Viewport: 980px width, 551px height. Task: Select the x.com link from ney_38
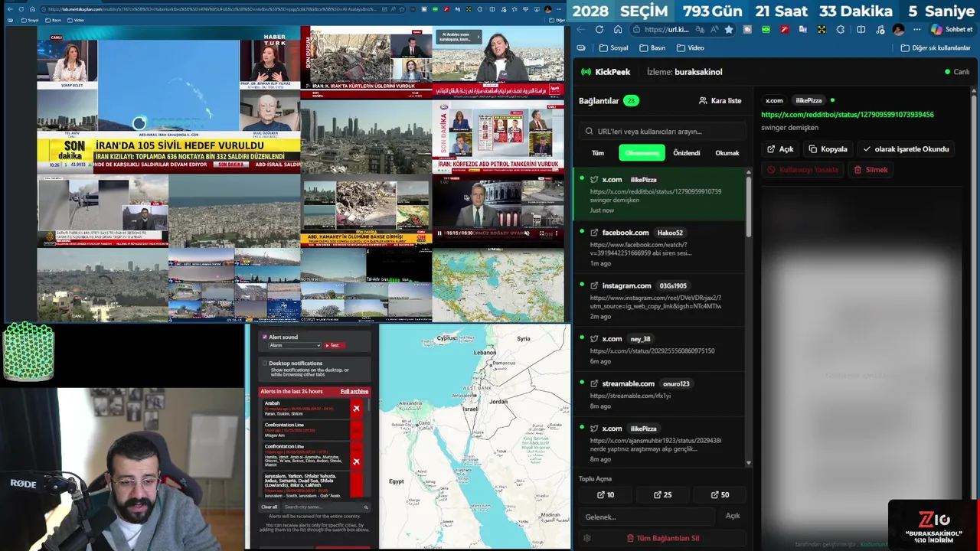pos(659,349)
